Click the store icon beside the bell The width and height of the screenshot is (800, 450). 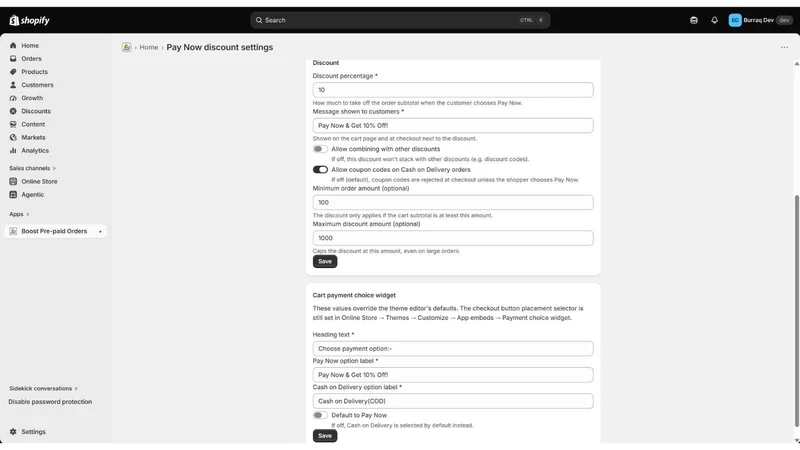(x=694, y=20)
